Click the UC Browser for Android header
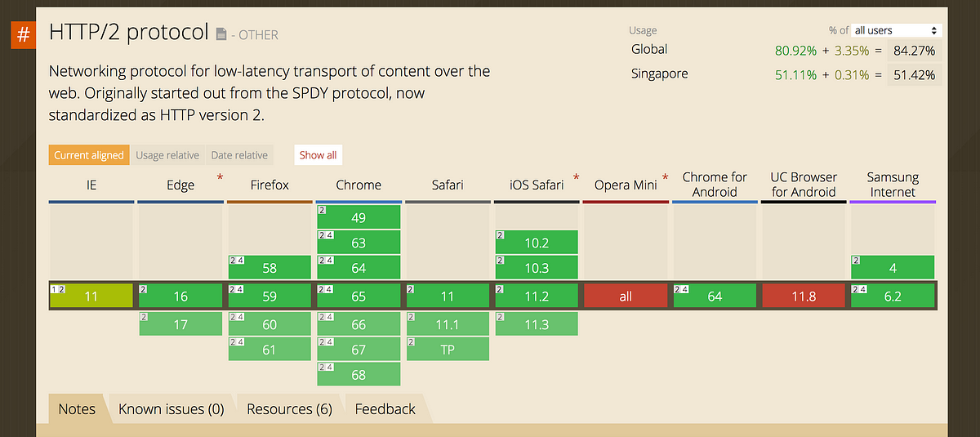This screenshot has height=437, width=980. (804, 185)
